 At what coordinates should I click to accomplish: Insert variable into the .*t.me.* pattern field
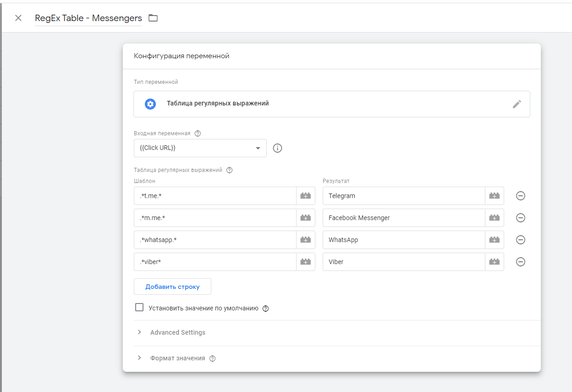point(305,196)
